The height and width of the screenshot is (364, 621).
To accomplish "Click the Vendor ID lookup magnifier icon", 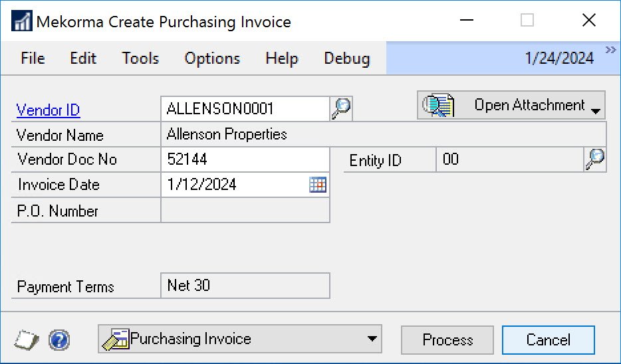I will coord(341,108).
